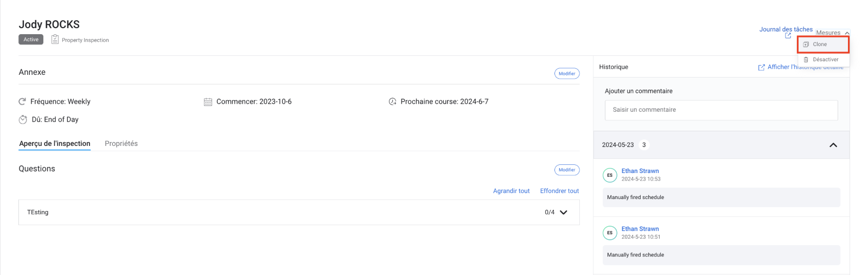Click the Journal des tâches external link icon

788,36
